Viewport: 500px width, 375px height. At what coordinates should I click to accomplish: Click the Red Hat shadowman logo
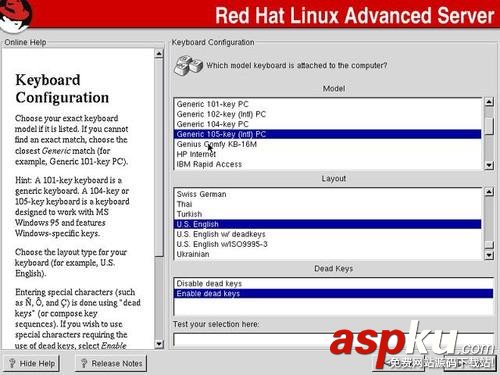point(16,16)
